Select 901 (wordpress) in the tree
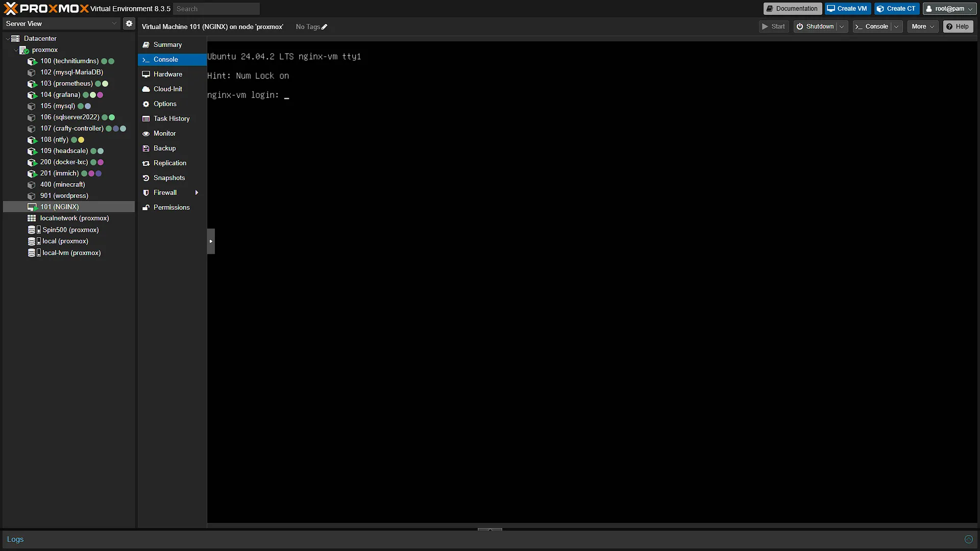Viewport: 980px width, 551px height. pyautogui.click(x=69, y=196)
